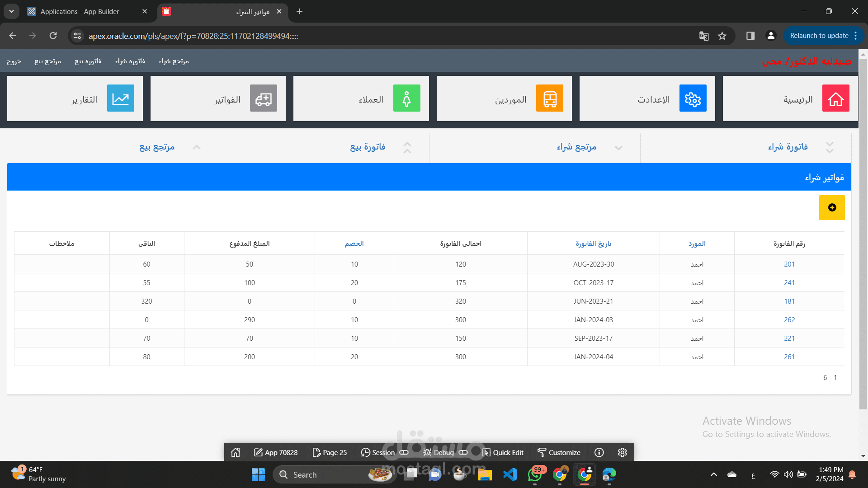
Task: Open invoice number 181 link
Action: tap(789, 301)
